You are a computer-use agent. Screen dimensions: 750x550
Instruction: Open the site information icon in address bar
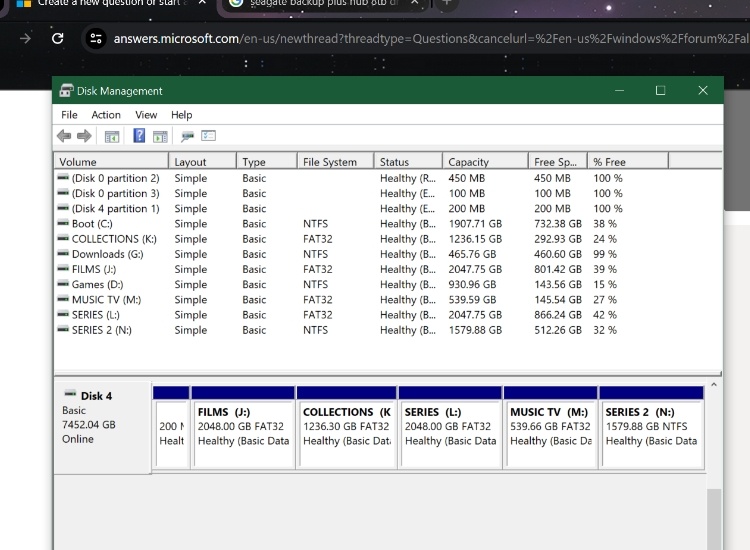click(96, 38)
